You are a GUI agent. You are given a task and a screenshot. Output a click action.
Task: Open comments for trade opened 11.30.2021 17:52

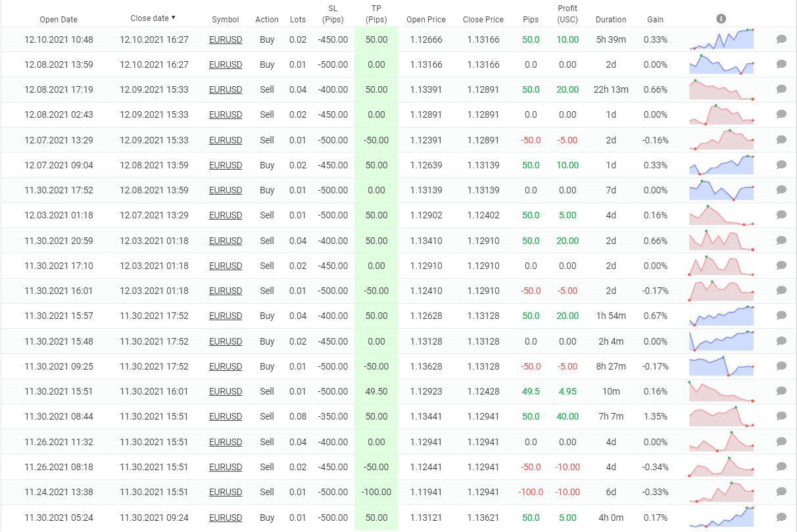pos(781,190)
